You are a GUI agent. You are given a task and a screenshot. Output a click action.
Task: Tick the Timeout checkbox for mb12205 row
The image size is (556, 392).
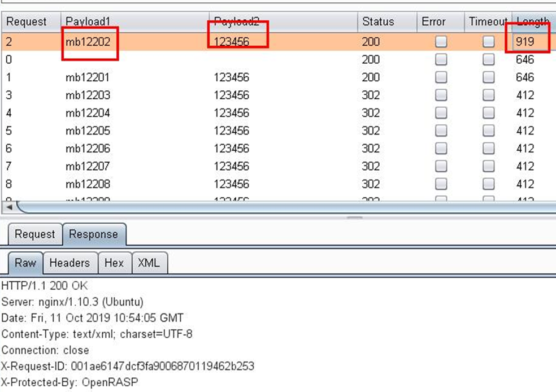488,130
